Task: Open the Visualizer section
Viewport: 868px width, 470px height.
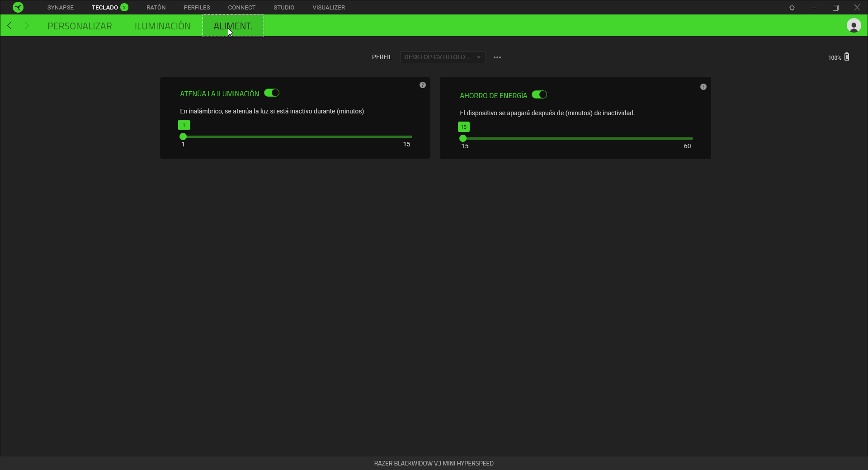Action: coord(329,8)
